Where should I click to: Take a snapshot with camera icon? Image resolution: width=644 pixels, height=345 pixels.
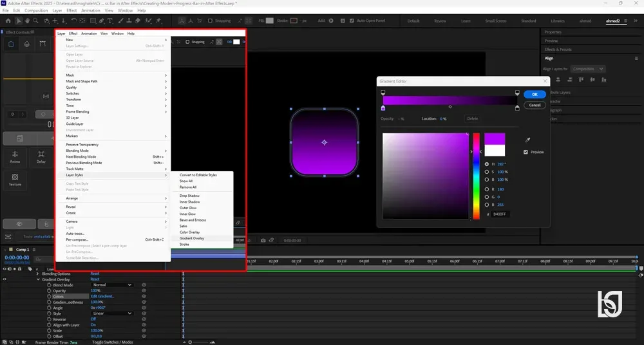click(263, 240)
